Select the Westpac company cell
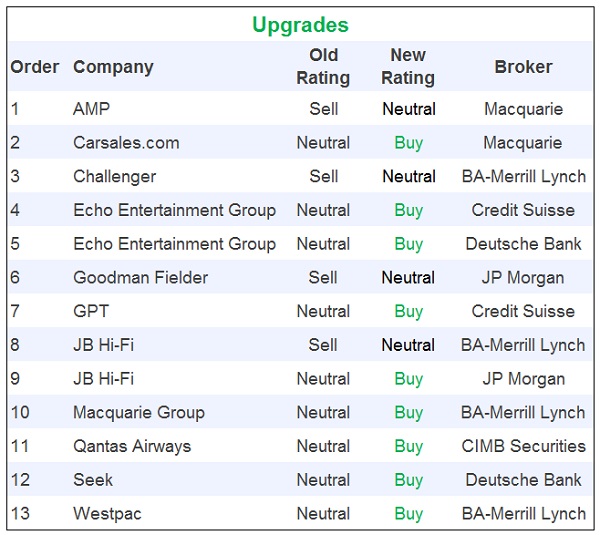Screen dimensions: 600x535 107,514
